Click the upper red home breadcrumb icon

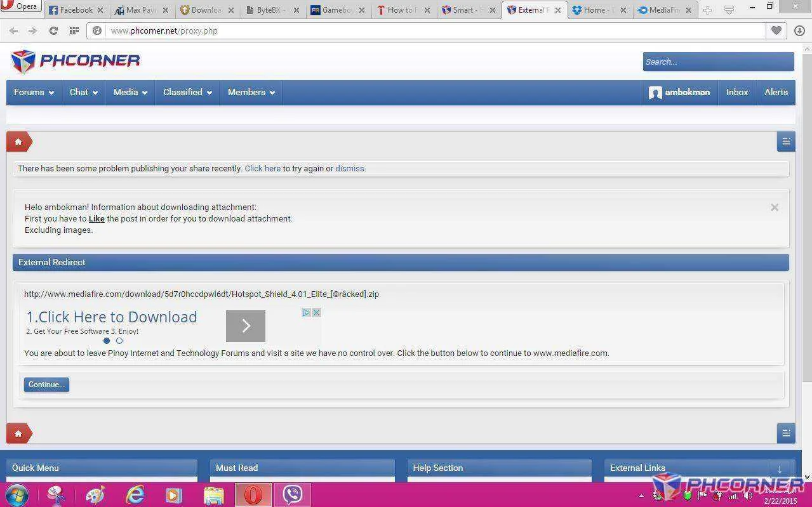click(19, 142)
